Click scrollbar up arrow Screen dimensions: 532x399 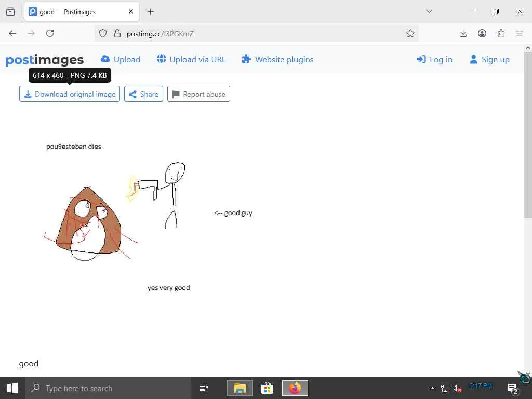coord(528,48)
